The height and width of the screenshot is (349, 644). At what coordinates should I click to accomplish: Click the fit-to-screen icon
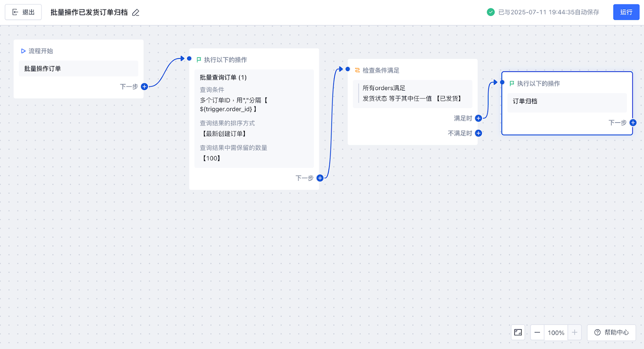click(x=518, y=332)
